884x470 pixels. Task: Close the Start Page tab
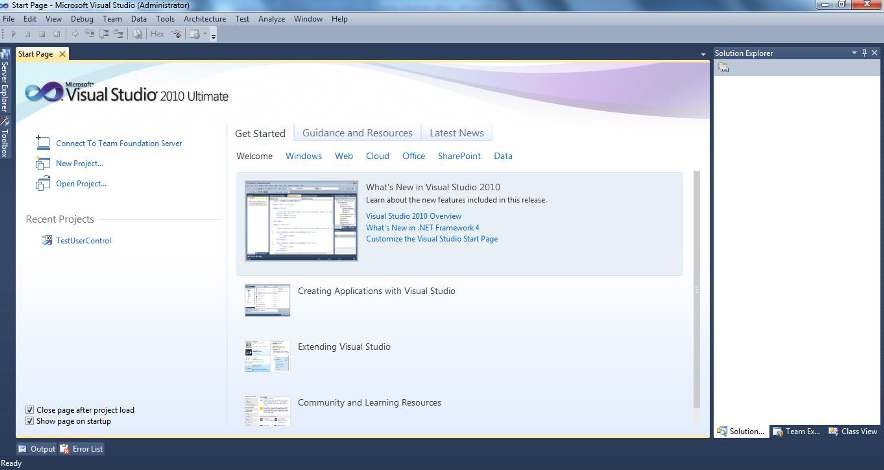62,54
